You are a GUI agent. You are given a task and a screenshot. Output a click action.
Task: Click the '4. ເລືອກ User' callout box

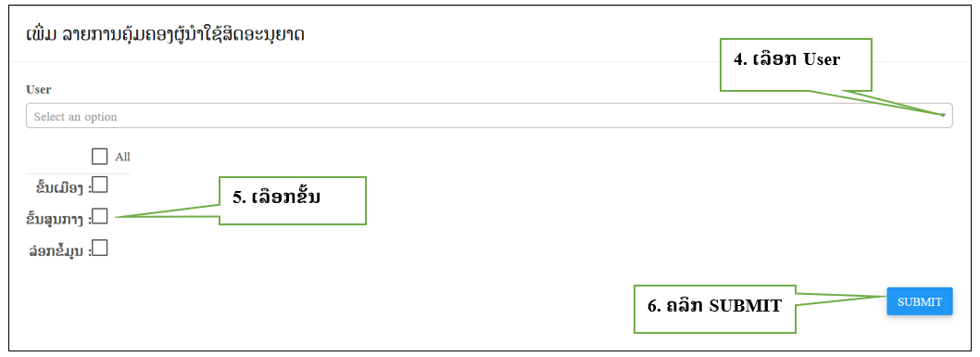[797, 65]
